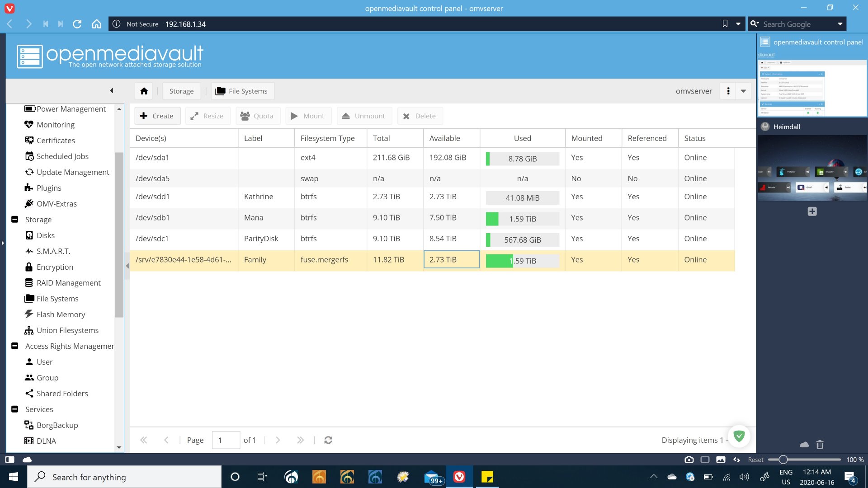This screenshot has width=868, height=488.
Task: Refresh the file systems grid
Action: [x=328, y=440]
